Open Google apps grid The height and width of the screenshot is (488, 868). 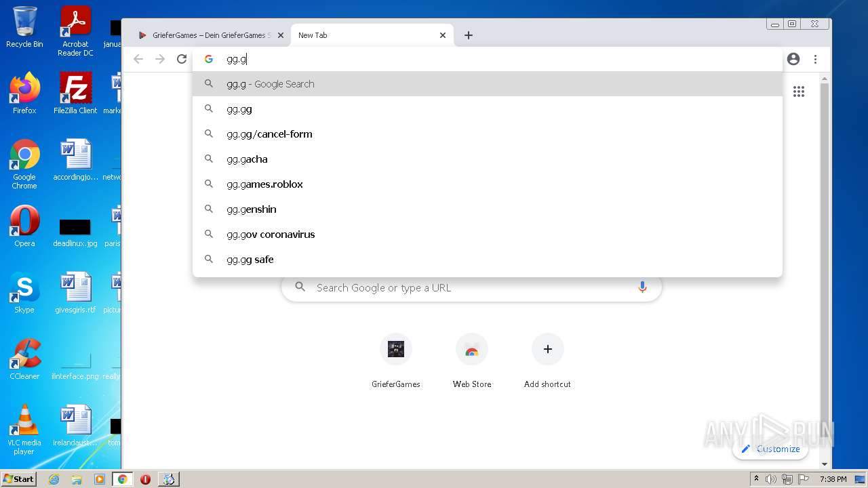pyautogui.click(x=799, y=91)
